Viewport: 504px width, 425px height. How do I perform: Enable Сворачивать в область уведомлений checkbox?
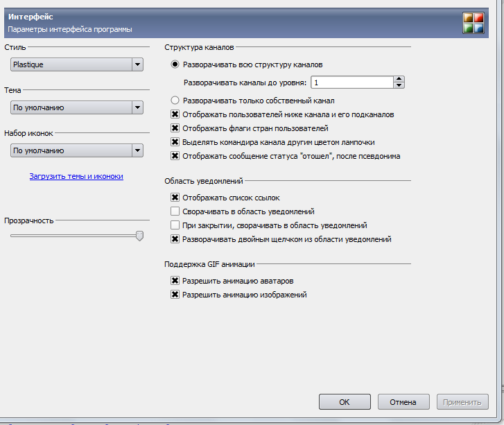tap(175, 211)
